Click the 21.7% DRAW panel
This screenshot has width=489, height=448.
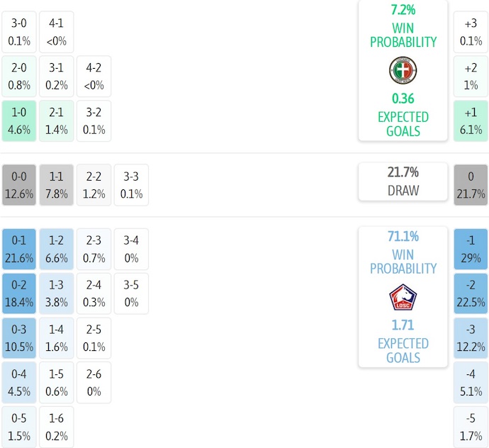point(403,181)
